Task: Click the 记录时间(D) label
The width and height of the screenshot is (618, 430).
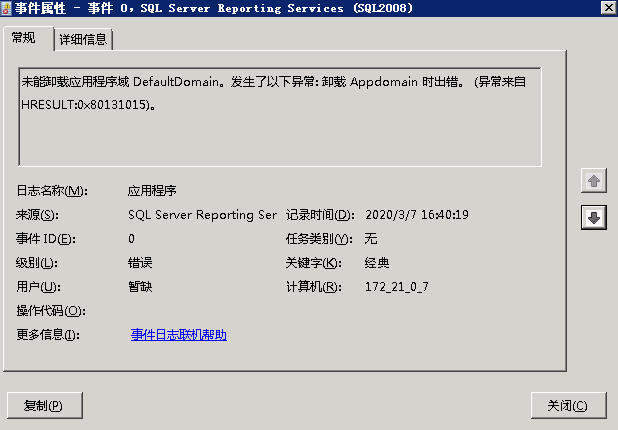Action: click(320, 215)
